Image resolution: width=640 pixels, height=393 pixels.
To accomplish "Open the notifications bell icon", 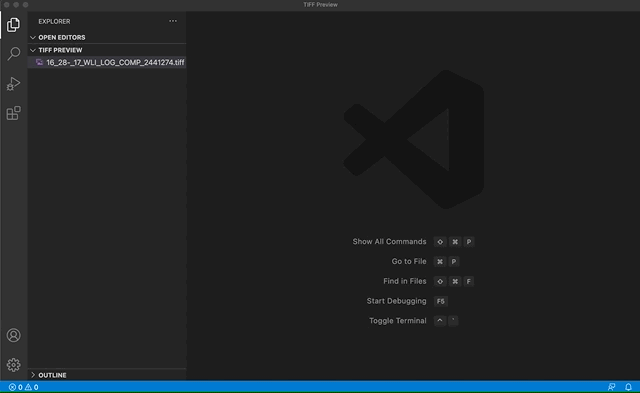I will coord(628,387).
